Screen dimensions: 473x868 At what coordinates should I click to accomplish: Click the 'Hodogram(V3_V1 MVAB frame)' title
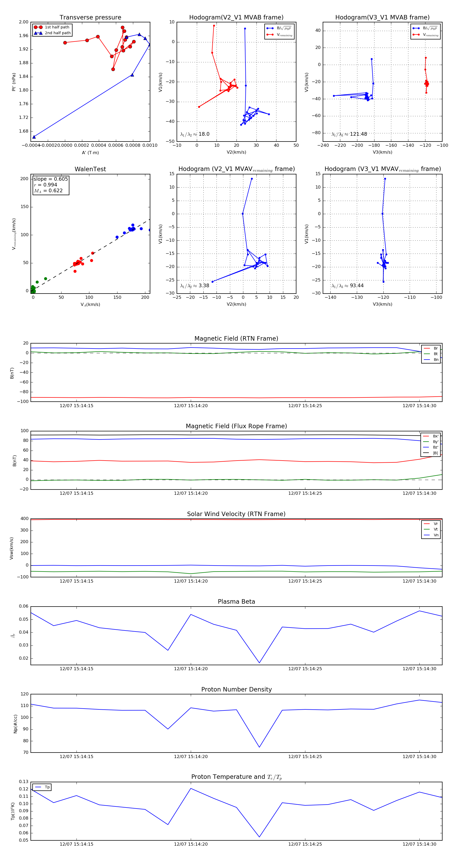click(382, 18)
